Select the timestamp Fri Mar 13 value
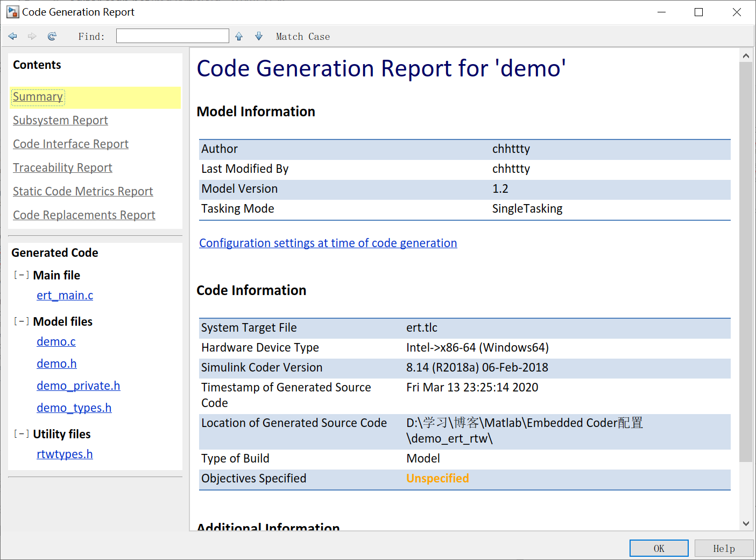 tap(472, 388)
